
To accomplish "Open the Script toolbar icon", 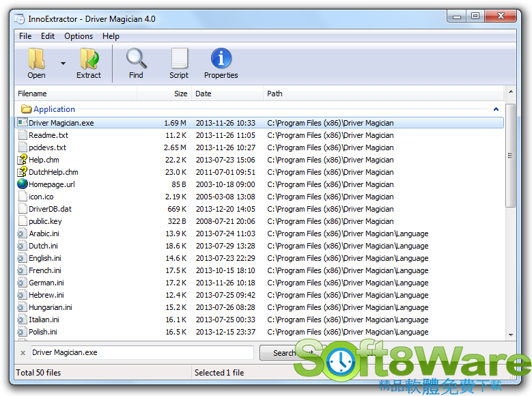I will (179, 58).
